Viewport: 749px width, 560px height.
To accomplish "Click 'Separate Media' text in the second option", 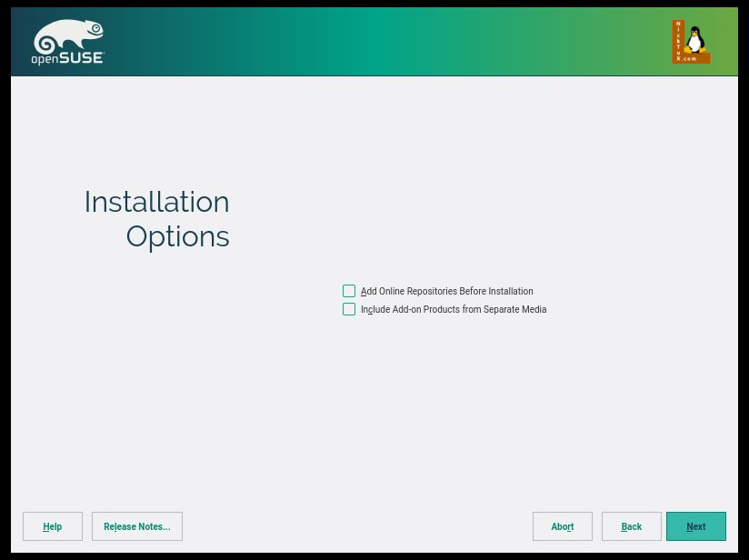I will [514, 310].
